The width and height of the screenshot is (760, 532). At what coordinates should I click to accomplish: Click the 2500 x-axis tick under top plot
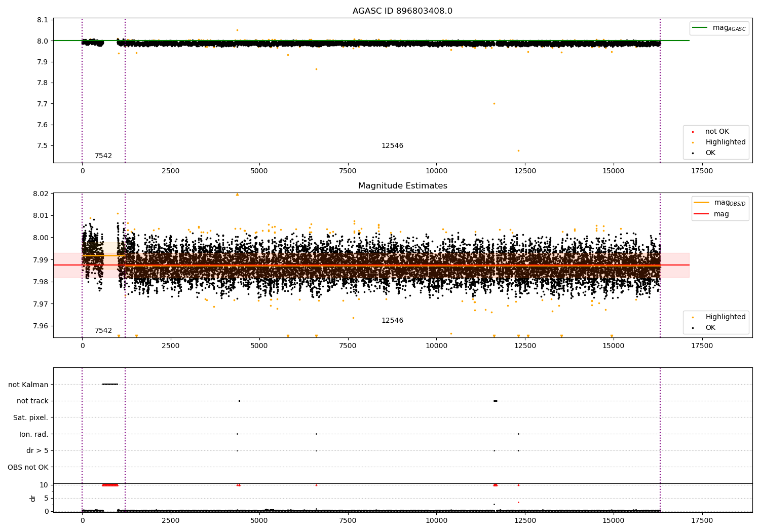pyautogui.click(x=171, y=171)
